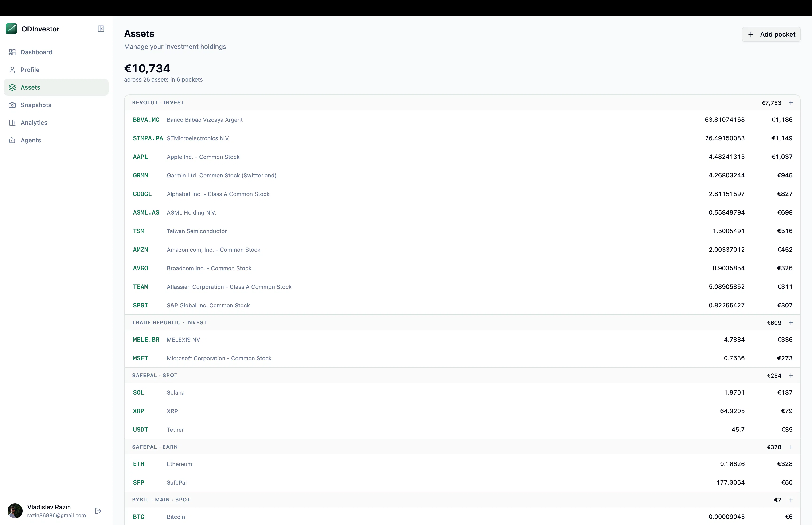Click the Vladislav Razin user name

pyautogui.click(x=49, y=507)
